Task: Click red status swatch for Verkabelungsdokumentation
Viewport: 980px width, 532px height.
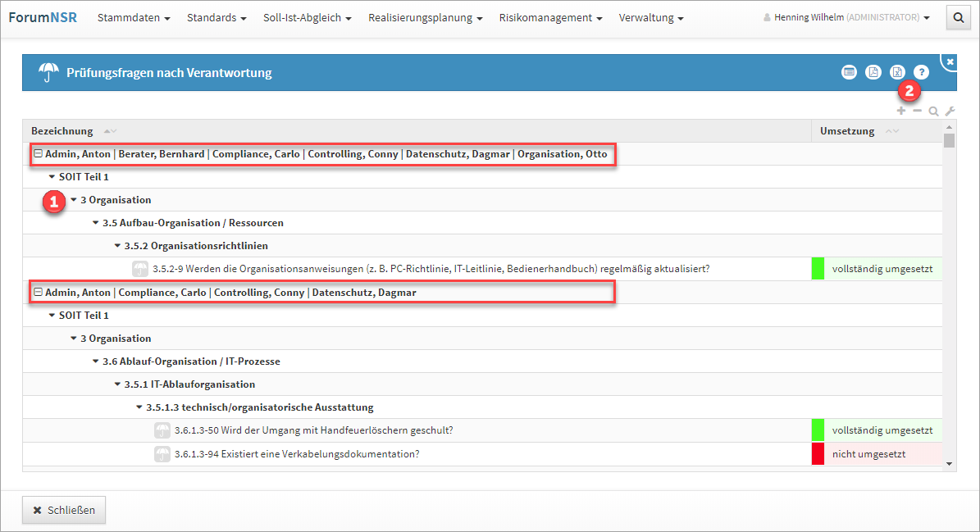Action: click(x=817, y=454)
